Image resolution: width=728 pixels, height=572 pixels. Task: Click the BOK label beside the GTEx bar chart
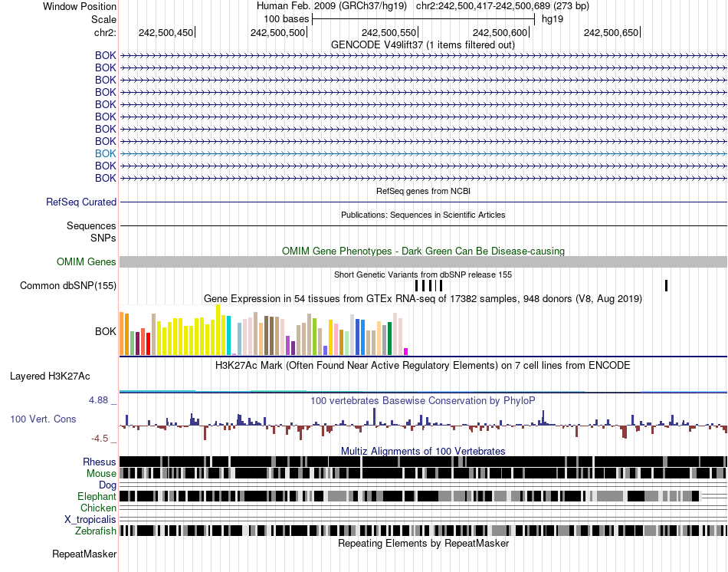point(106,332)
